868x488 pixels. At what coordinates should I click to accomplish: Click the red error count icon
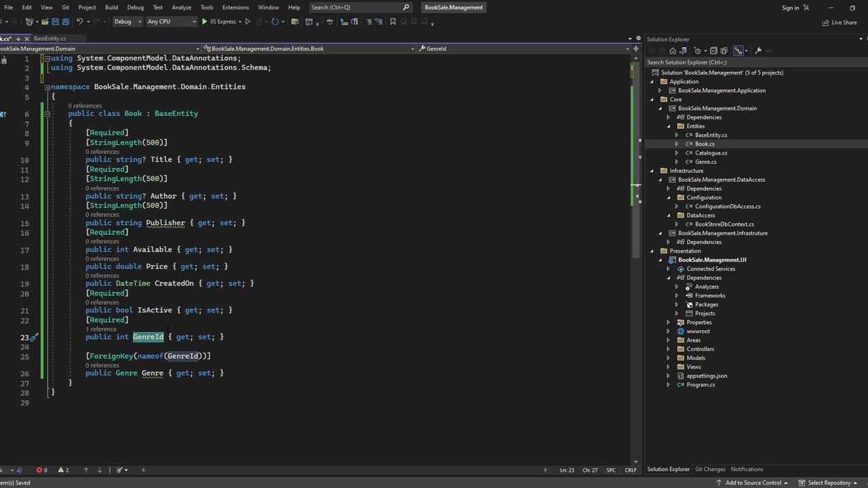click(39, 470)
